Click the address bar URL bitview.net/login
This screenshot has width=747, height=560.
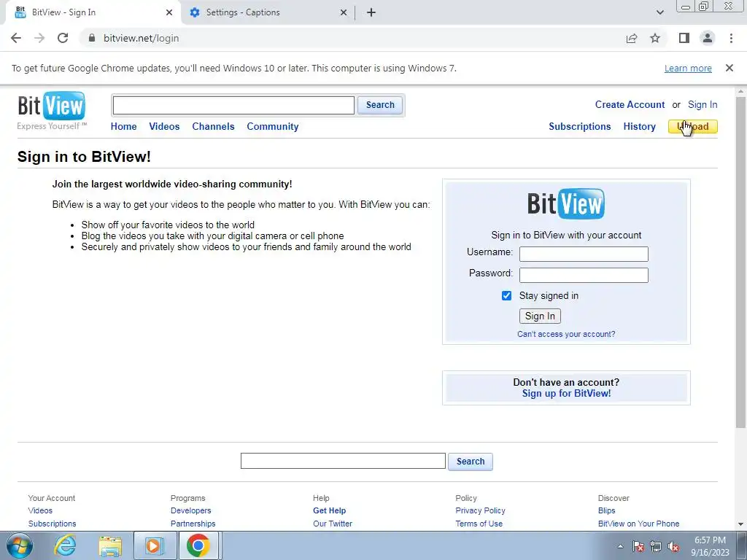141,38
